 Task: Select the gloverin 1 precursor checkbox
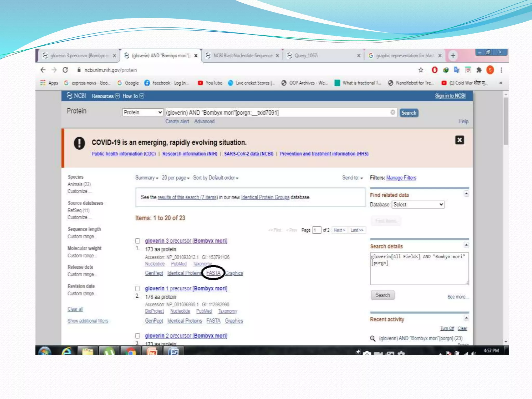pyautogui.click(x=138, y=288)
